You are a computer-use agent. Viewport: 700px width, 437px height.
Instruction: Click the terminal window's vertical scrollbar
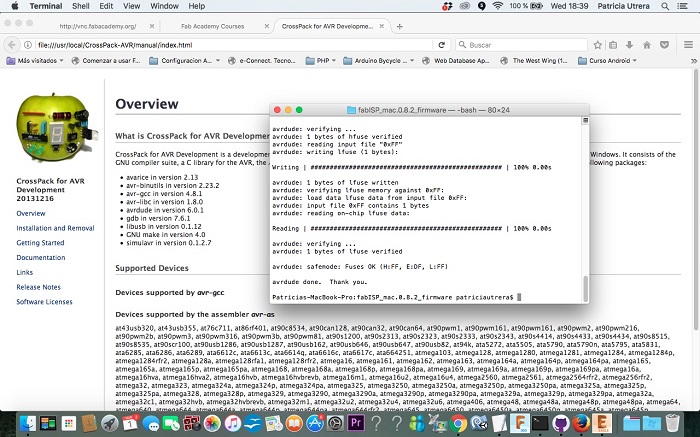585,289
